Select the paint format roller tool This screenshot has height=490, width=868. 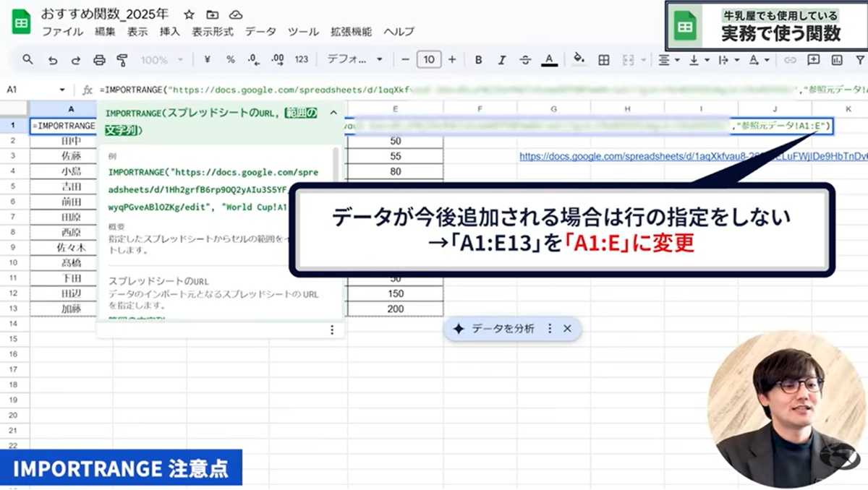tap(122, 60)
